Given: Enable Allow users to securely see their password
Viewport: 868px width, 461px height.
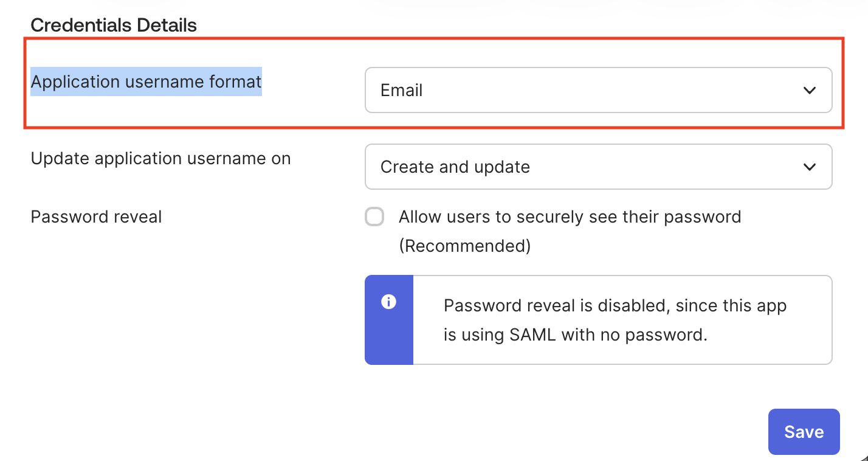Looking at the screenshot, I should [x=374, y=217].
